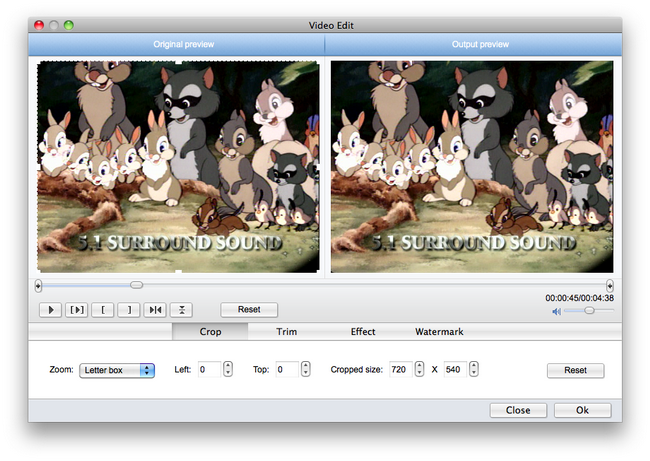This screenshot has width=650, height=461.
Task: Click the Close button
Action: [x=518, y=410]
